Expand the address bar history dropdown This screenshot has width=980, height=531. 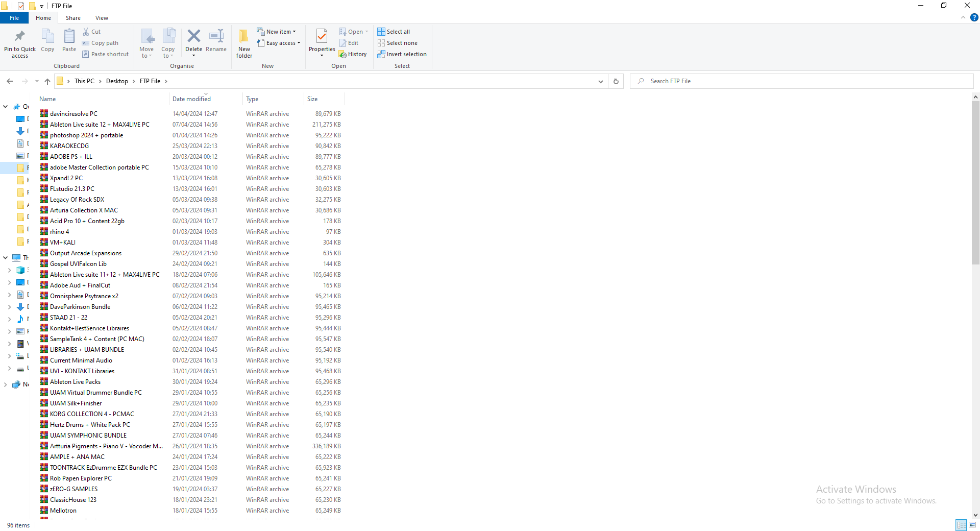[601, 81]
